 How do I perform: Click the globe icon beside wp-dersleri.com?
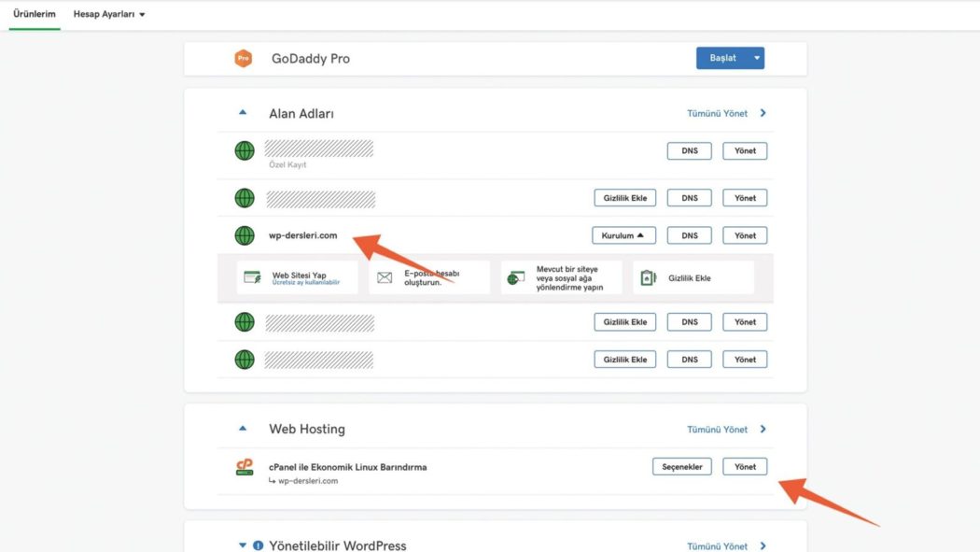click(x=245, y=235)
